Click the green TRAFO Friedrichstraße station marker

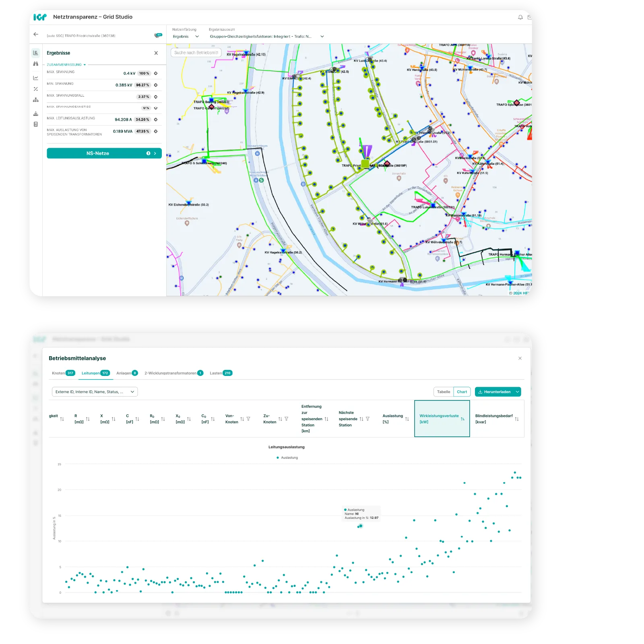coord(365,164)
